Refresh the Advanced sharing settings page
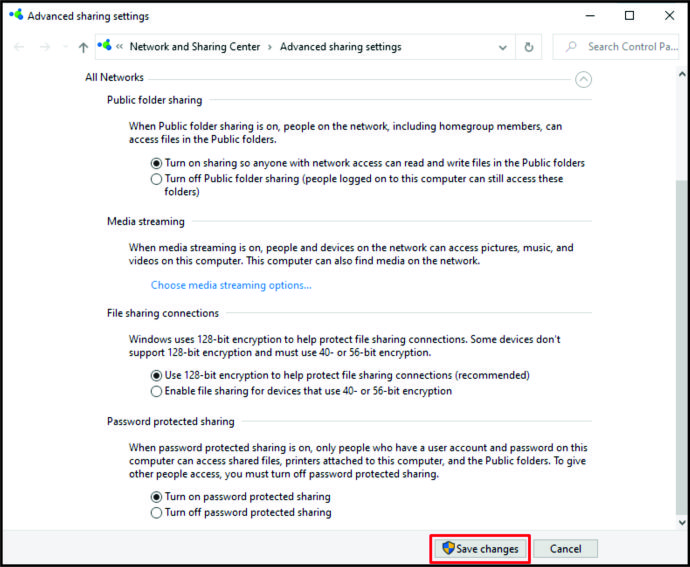 pyautogui.click(x=529, y=47)
